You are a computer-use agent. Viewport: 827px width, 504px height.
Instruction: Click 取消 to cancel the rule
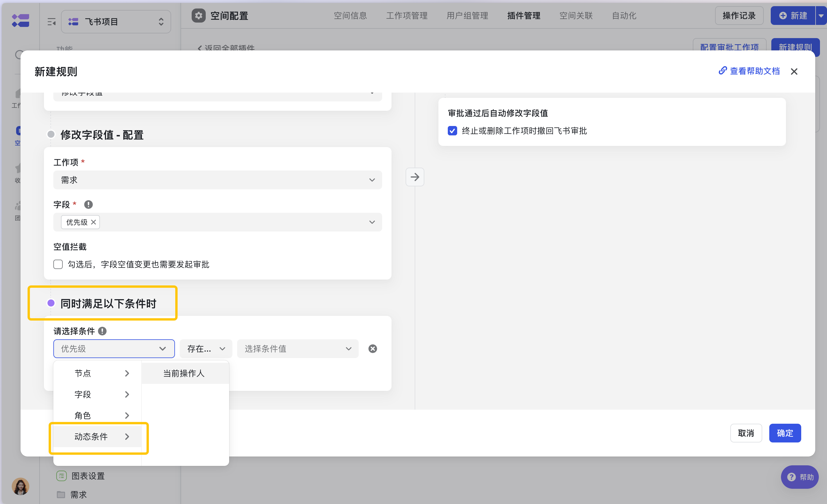click(x=746, y=433)
